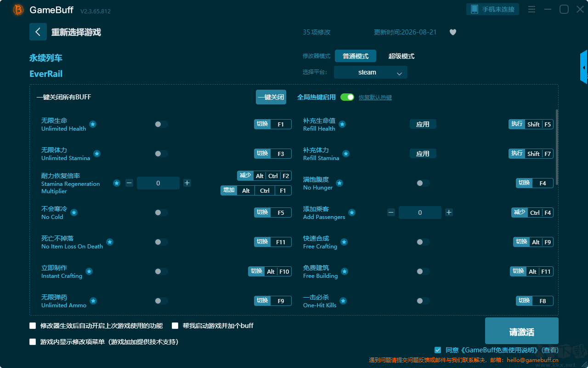
Task: Enable the Free Crafting toggle
Action: point(423,242)
